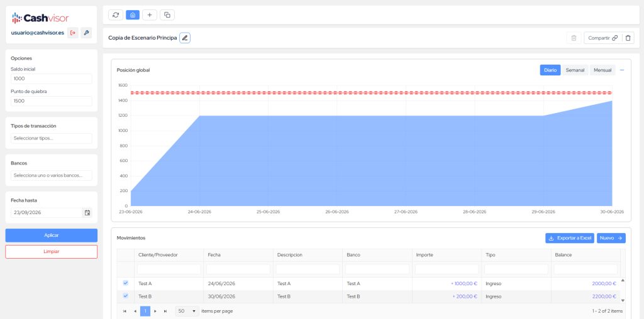Image resolution: width=644 pixels, height=319 pixels.
Task: Open the key password icon
Action: (86, 33)
